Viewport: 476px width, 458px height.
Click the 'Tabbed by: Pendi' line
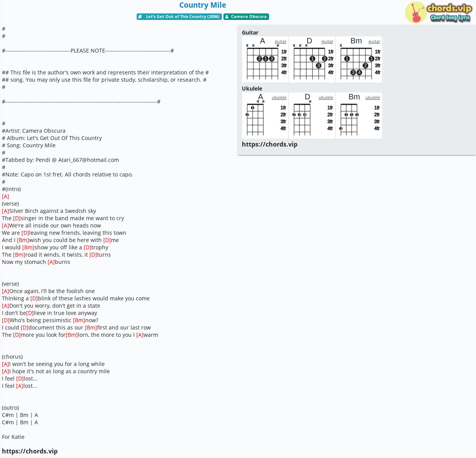[x=60, y=160]
